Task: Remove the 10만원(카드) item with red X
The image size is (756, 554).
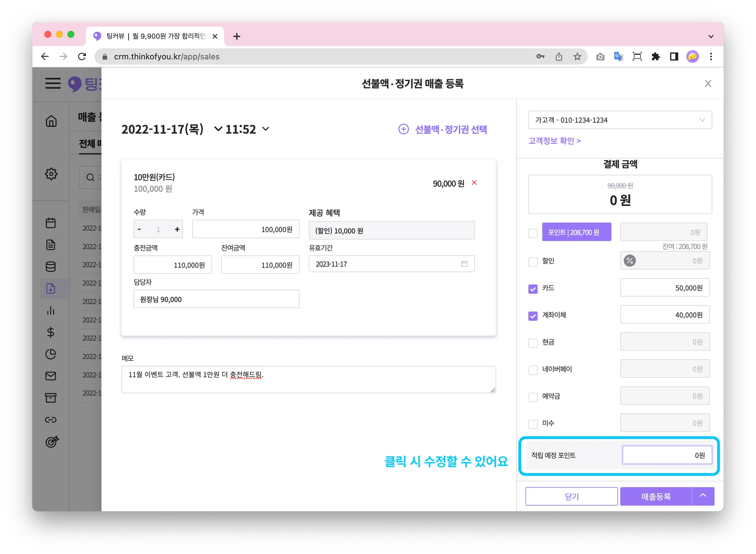Action: point(474,183)
